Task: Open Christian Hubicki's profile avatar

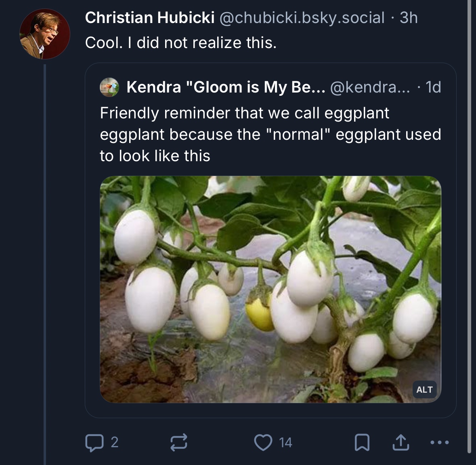Action: pyautogui.click(x=45, y=34)
